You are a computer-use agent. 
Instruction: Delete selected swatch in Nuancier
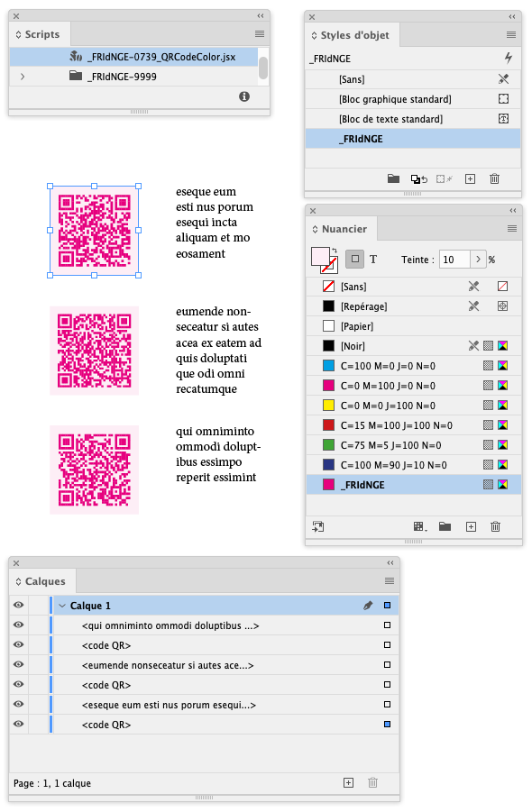[x=496, y=526]
